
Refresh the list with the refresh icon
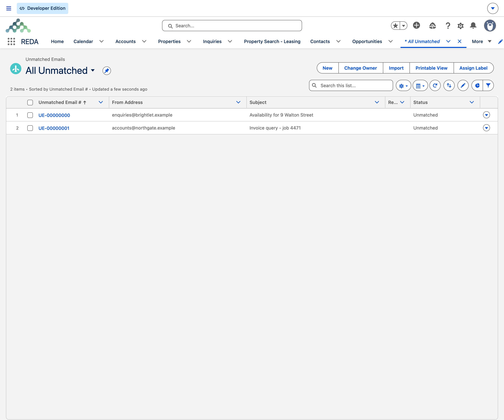tap(435, 85)
